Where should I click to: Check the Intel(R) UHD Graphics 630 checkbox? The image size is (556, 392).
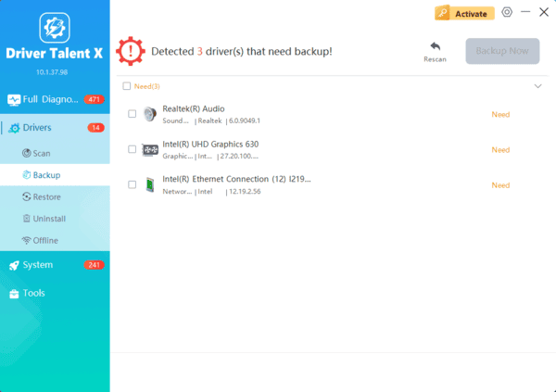coord(132,149)
